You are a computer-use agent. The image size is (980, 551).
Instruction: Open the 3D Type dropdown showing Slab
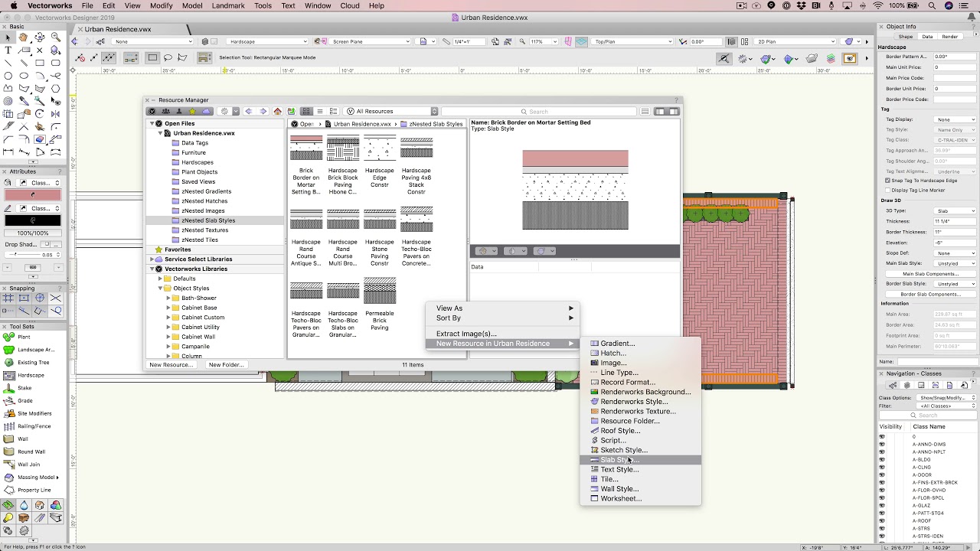tap(955, 210)
